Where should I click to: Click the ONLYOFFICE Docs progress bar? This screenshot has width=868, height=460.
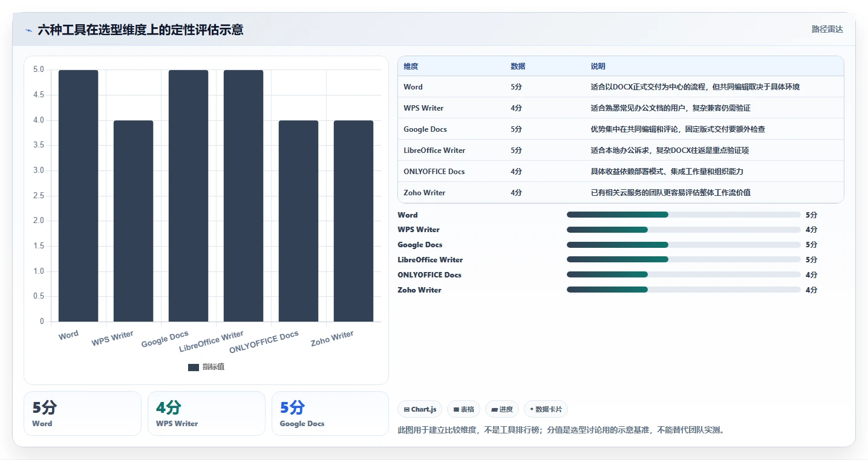click(684, 275)
